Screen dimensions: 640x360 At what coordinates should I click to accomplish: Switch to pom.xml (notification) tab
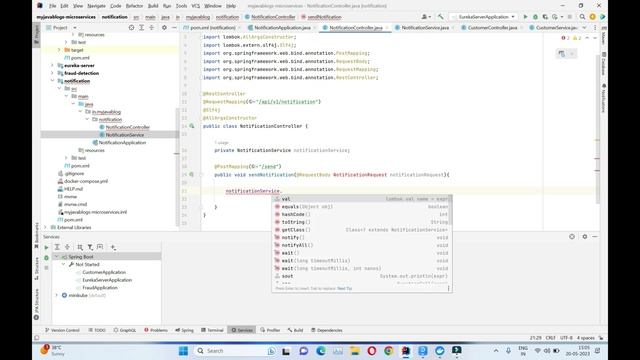(212, 27)
